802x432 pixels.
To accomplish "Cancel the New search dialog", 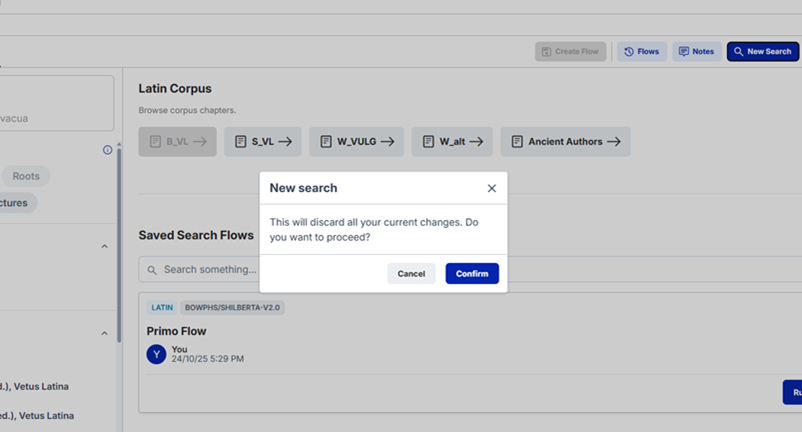I will point(411,274).
